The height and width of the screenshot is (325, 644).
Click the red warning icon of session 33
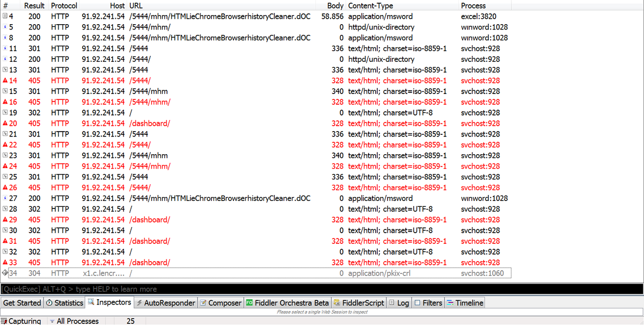[x=5, y=262]
